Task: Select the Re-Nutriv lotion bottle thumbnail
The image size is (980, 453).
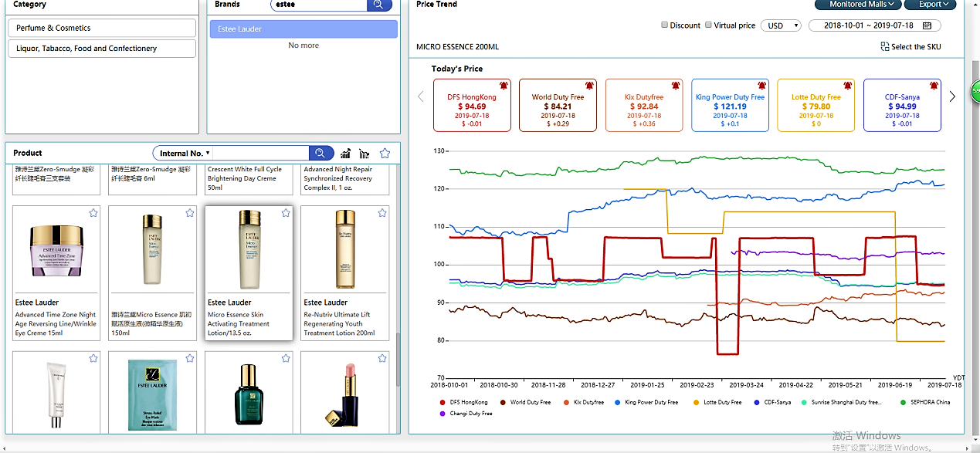Action: tap(345, 249)
